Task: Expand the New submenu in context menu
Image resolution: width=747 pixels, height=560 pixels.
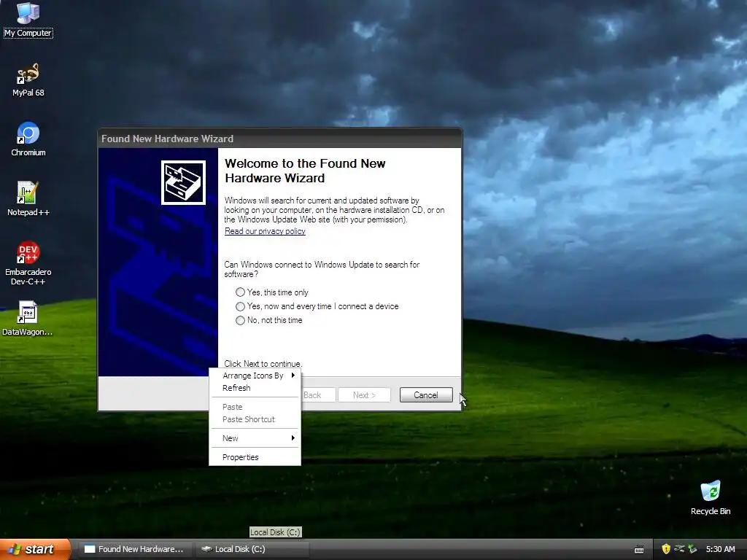Action: pos(255,438)
